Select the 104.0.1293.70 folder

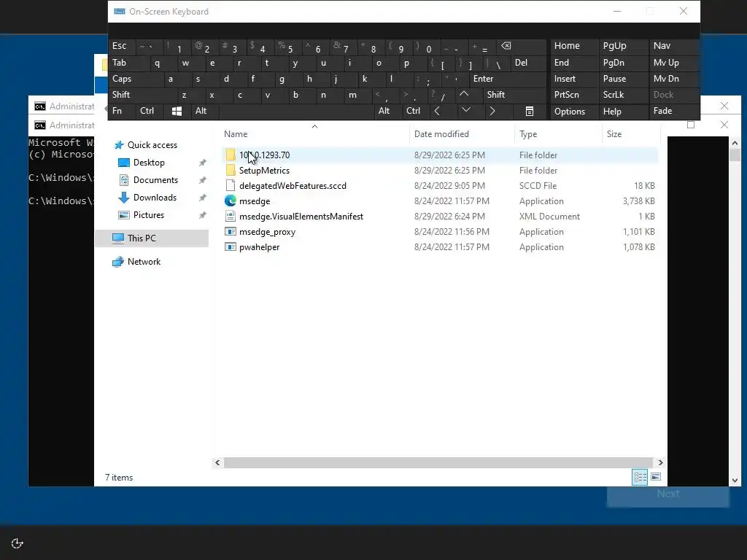[264, 155]
